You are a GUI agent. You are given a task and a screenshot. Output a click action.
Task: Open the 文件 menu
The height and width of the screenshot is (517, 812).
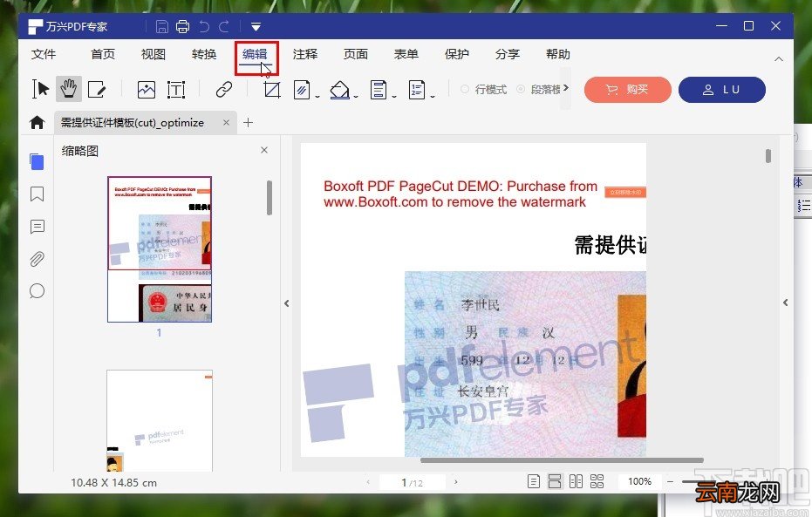click(x=44, y=54)
